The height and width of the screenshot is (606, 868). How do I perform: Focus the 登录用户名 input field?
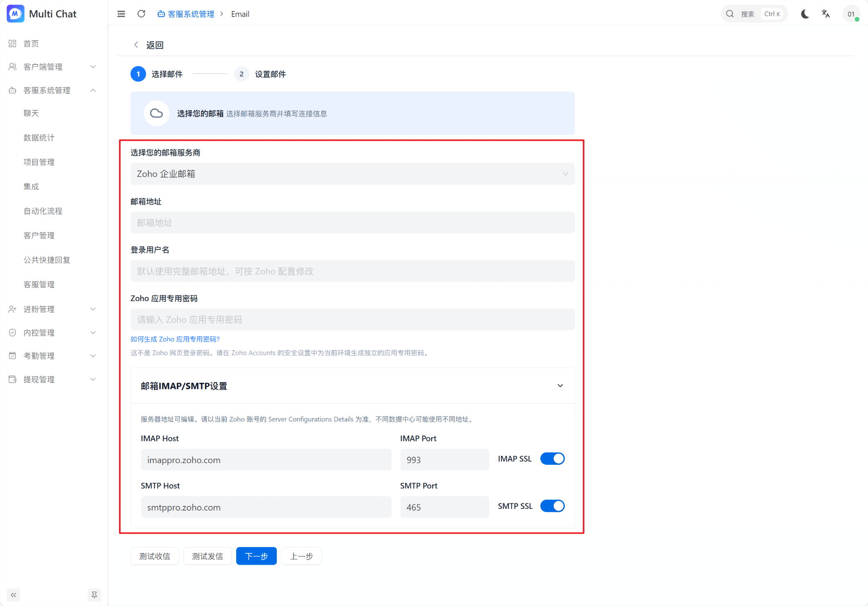[353, 271]
